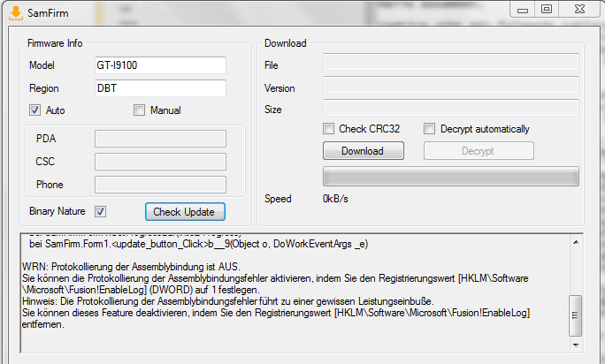Minimize the SamFirm window
The width and height of the screenshot is (605, 364).
point(523,9)
